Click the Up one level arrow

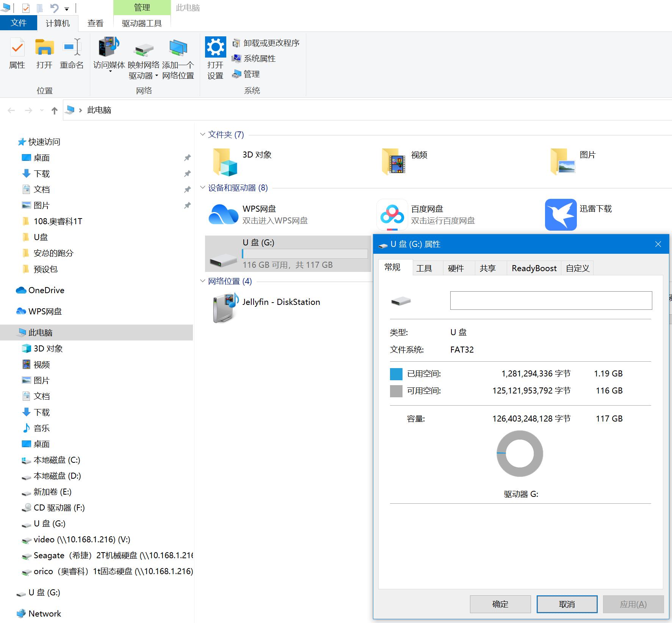(55, 111)
